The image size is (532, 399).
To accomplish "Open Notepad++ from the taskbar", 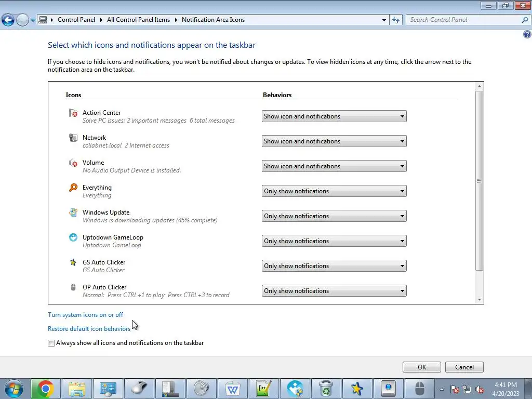I will (264, 389).
